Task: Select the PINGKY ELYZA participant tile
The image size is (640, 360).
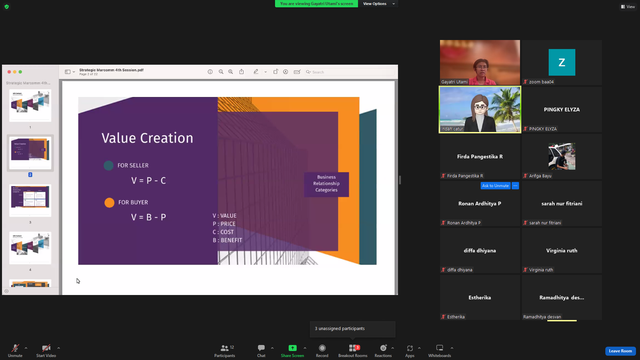Action: pos(562,109)
